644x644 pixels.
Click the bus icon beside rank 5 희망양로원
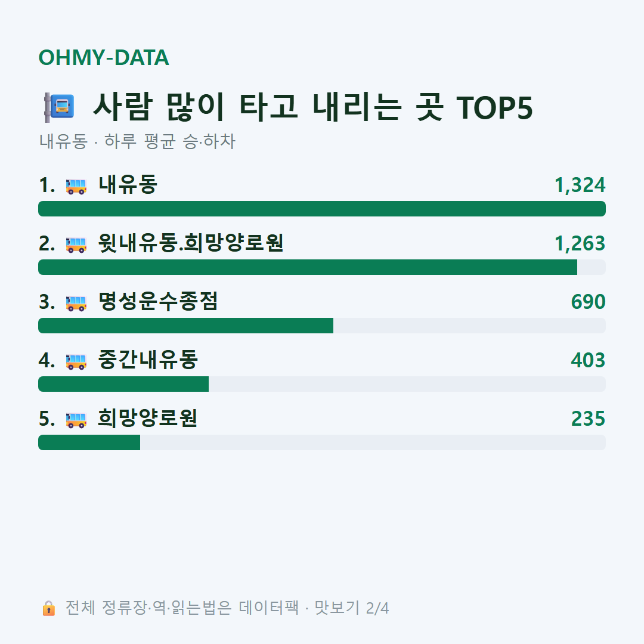(x=76, y=420)
